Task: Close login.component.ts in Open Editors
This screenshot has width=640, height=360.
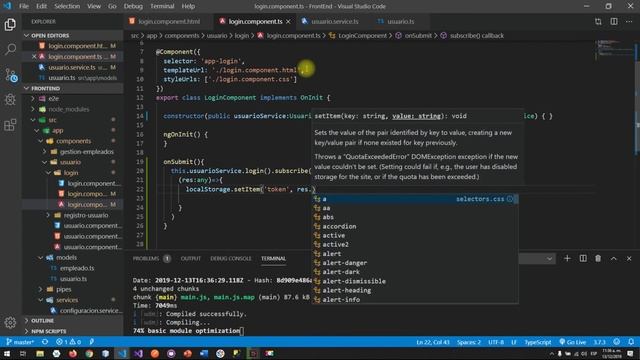Action: click(34, 56)
